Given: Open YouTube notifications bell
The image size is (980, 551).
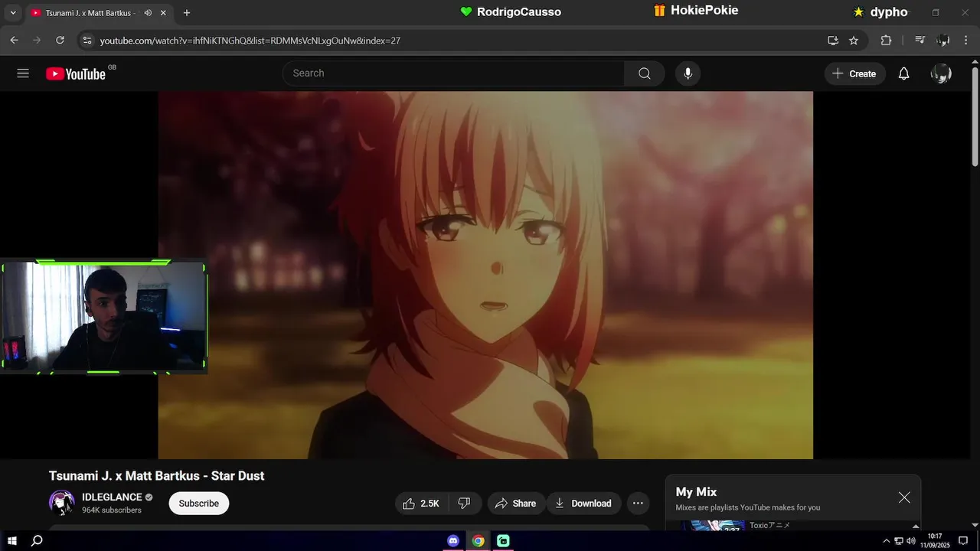Looking at the screenshot, I should click(x=904, y=73).
